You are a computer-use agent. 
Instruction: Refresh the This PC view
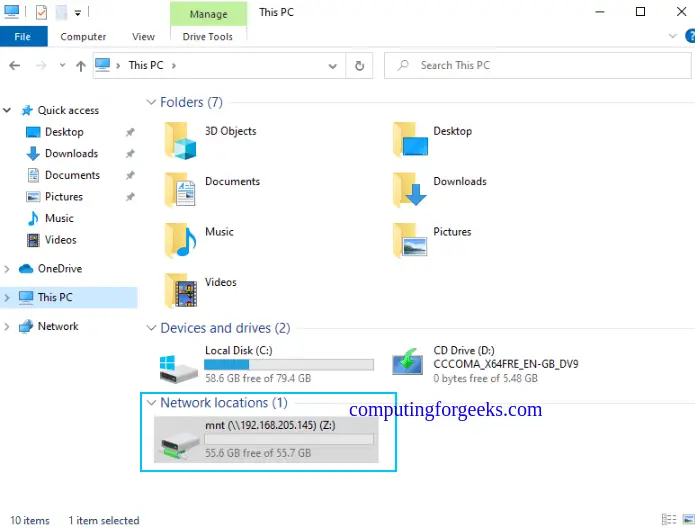[359, 66]
